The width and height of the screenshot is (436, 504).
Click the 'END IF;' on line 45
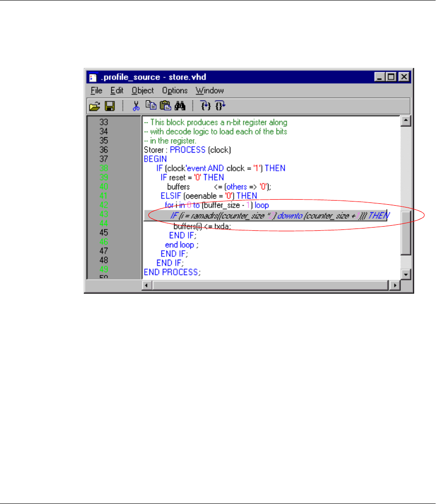[183, 235]
